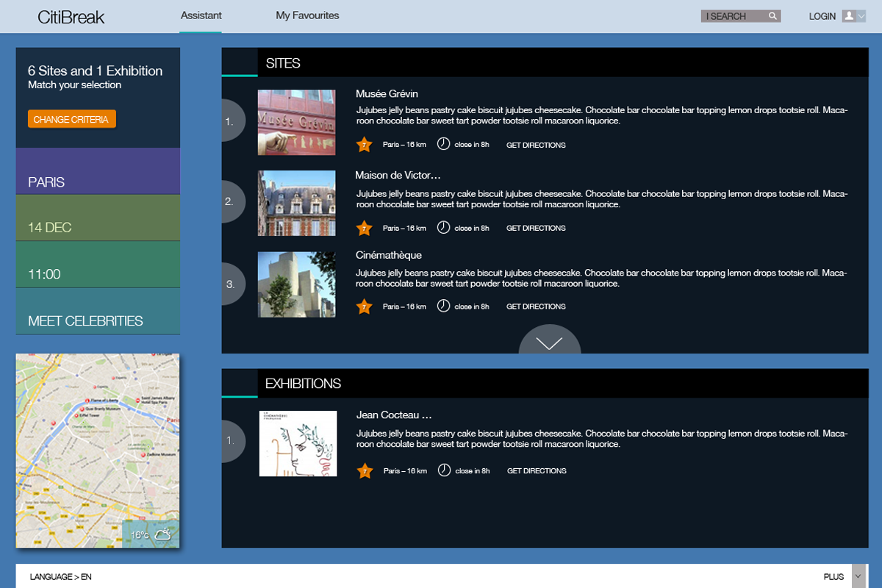Click the number 3 badge beside Cinémathèque
Viewport: 882px width, 588px height.
click(232, 284)
